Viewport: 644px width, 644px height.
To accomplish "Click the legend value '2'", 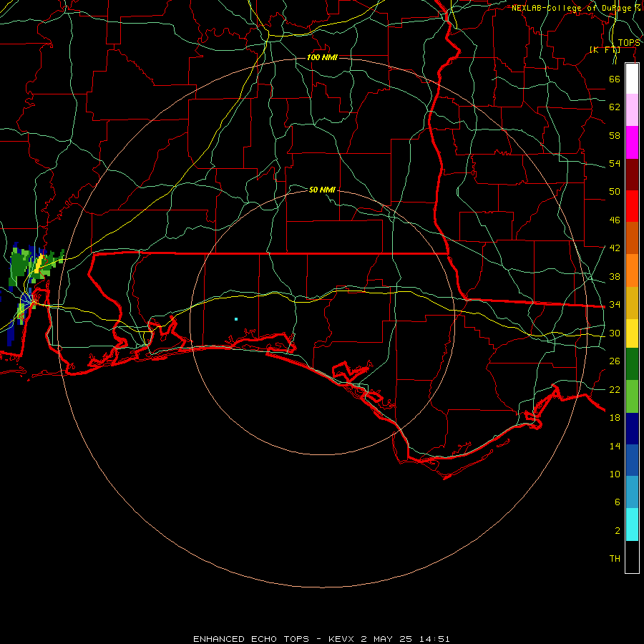I will [617, 531].
